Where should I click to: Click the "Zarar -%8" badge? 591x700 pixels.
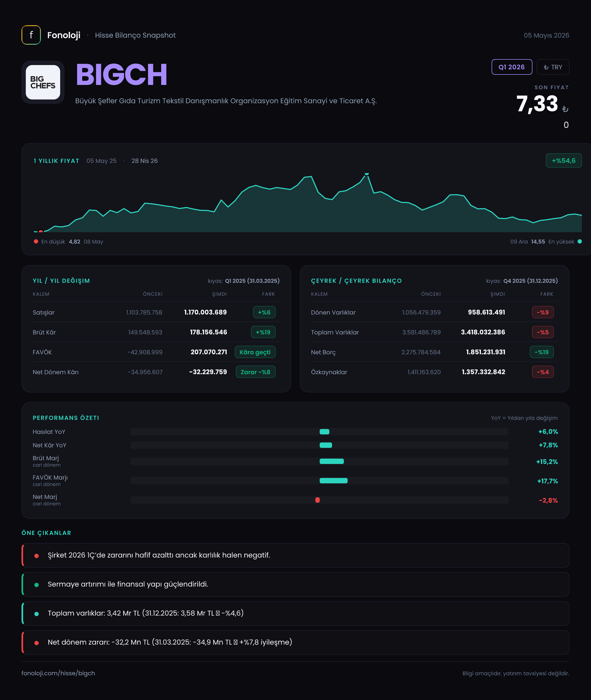tap(256, 372)
